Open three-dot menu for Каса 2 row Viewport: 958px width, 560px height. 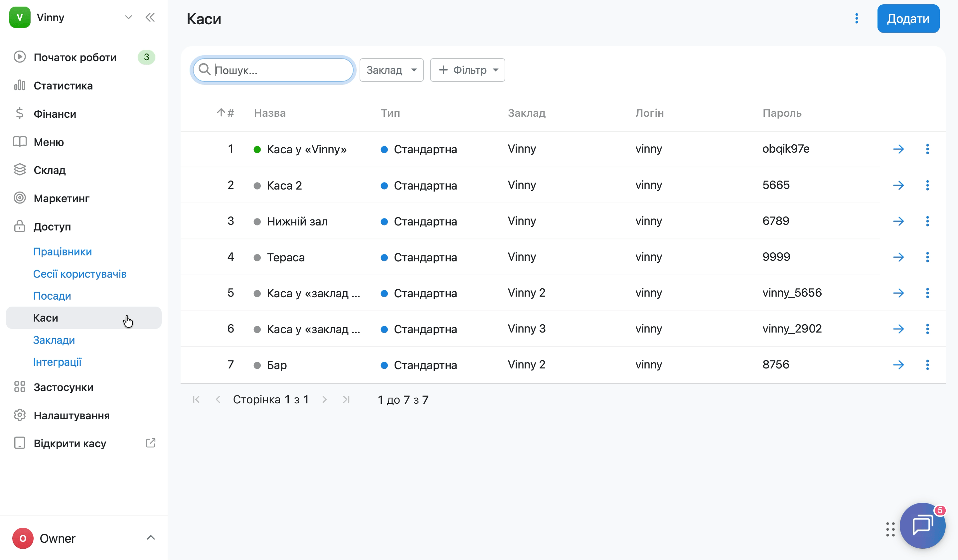(928, 185)
